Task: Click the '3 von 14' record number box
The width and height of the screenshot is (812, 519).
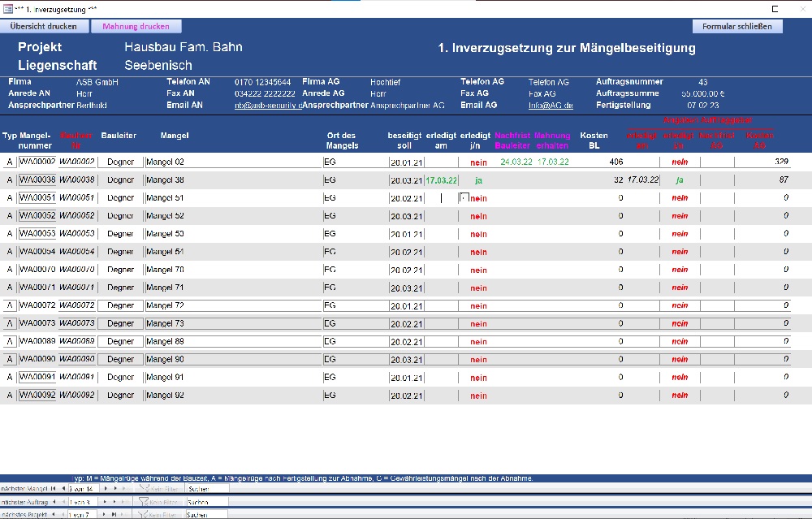Action: point(84,488)
